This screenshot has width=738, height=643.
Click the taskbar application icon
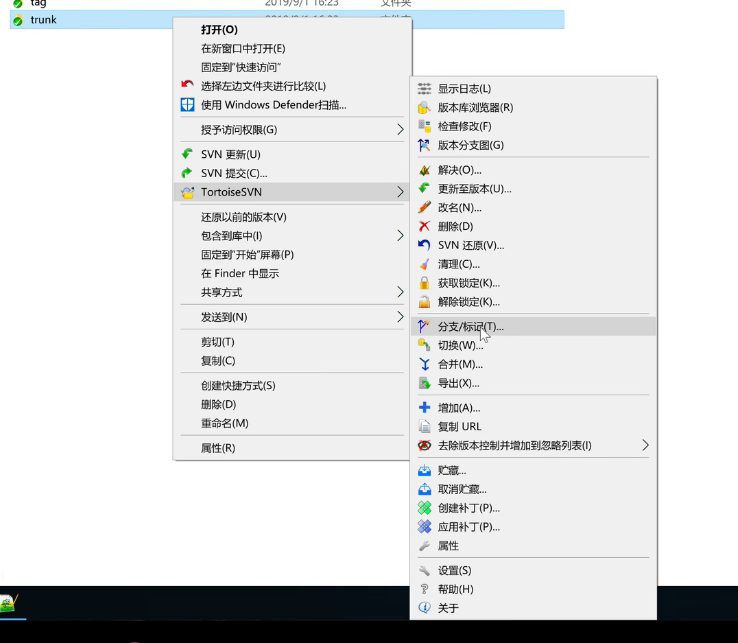pos(9,603)
